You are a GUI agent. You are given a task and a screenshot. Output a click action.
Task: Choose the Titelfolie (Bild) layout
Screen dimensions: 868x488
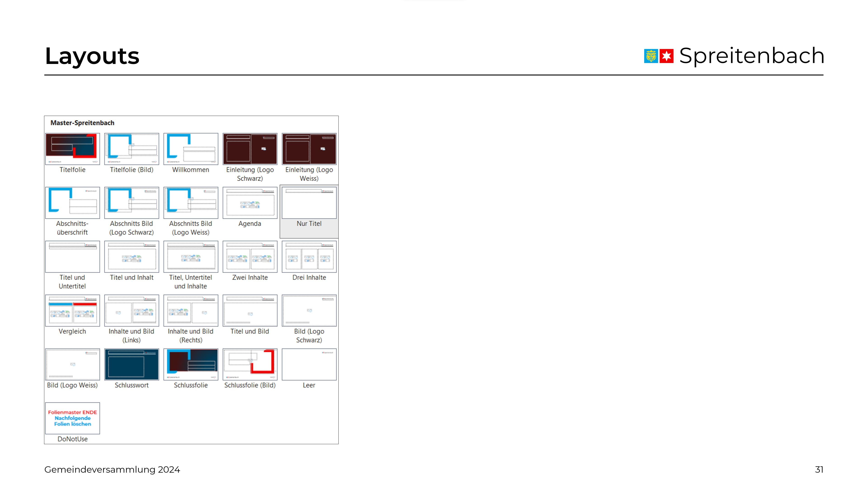pos(131,149)
